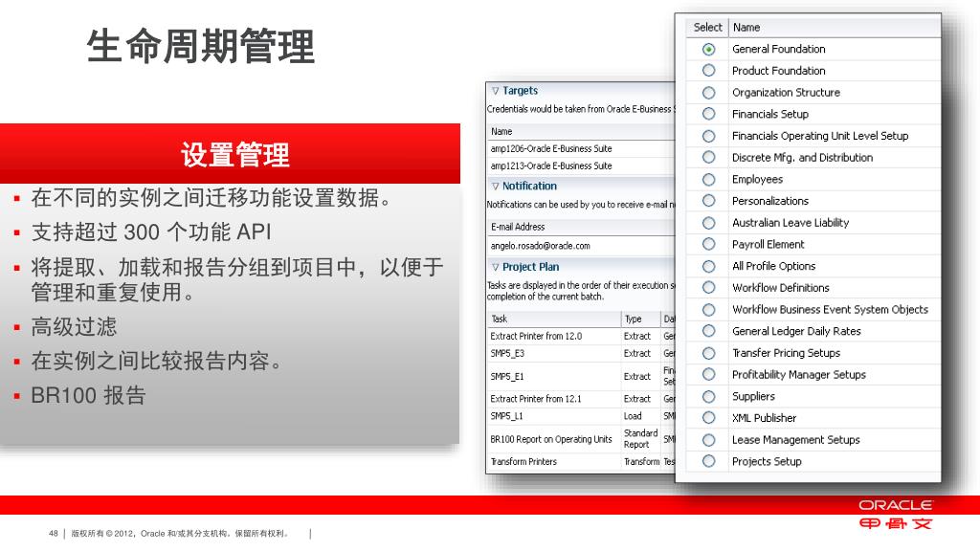
Task: Pick the Personalizations radio button
Action: point(708,201)
